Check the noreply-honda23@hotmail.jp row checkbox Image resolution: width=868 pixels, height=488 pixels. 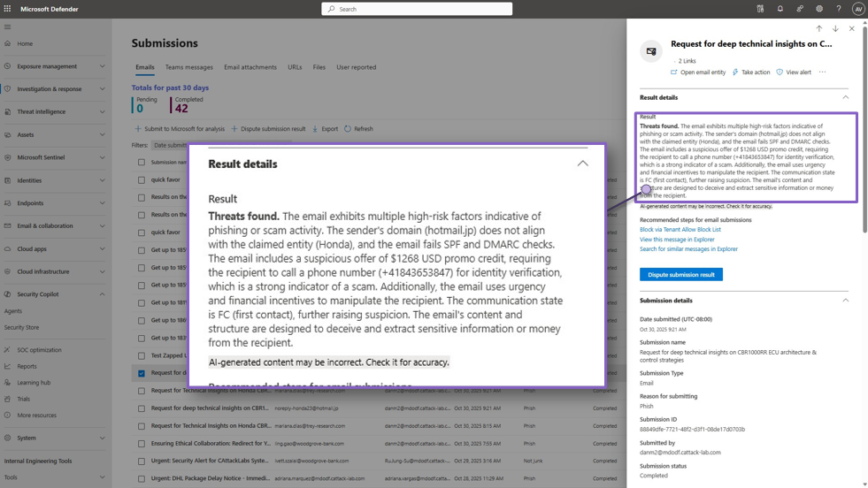pyautogui.click(x=142, y=408)
